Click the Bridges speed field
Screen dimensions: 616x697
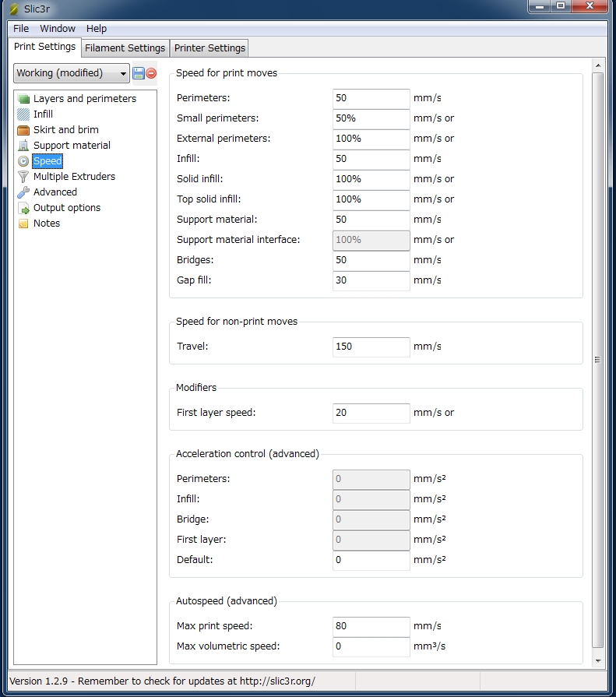pos(371,260)
